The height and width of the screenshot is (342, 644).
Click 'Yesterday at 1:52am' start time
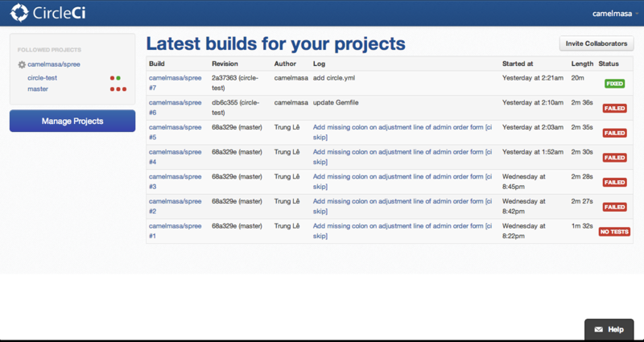tap(533, 152)
